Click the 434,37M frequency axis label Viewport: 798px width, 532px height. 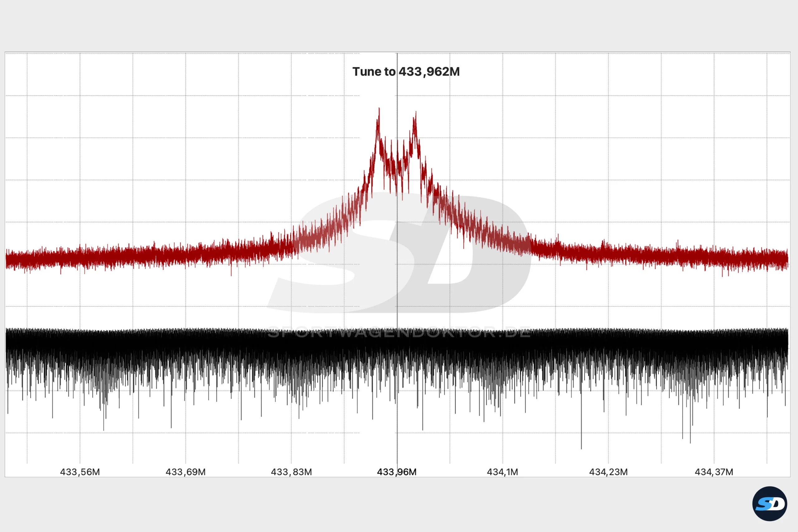[714, 472]
